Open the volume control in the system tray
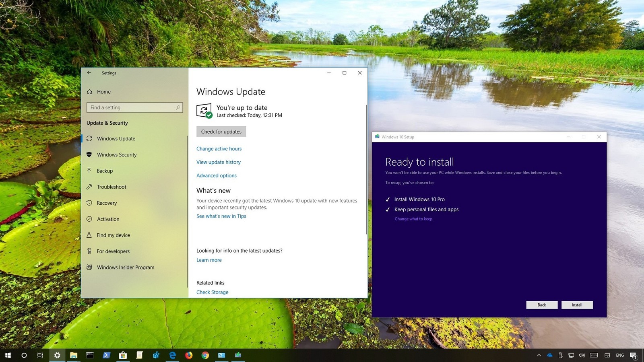 (582, 355)
